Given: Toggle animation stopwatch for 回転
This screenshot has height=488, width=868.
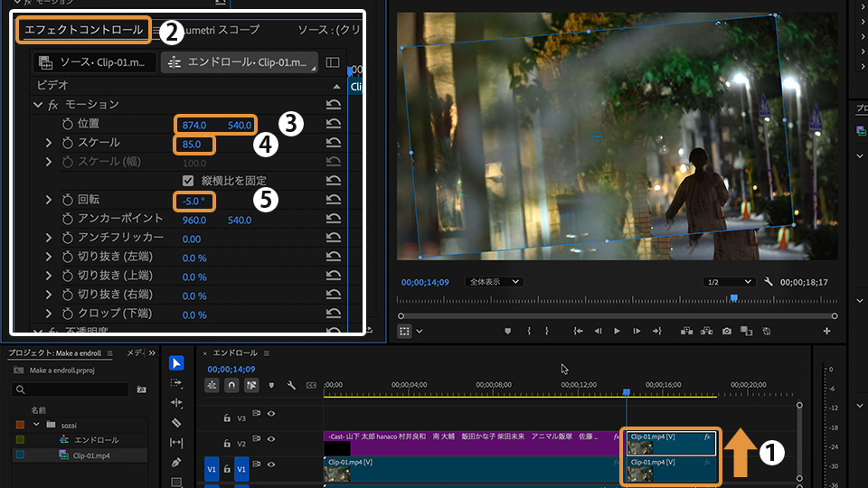Looking at the screenshot, I should 68,200.
